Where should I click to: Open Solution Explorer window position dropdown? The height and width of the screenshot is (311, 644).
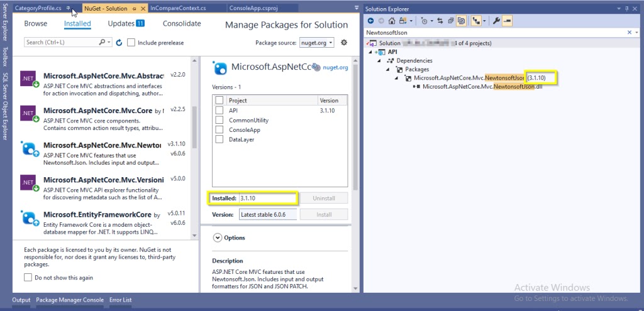(619, 9)
